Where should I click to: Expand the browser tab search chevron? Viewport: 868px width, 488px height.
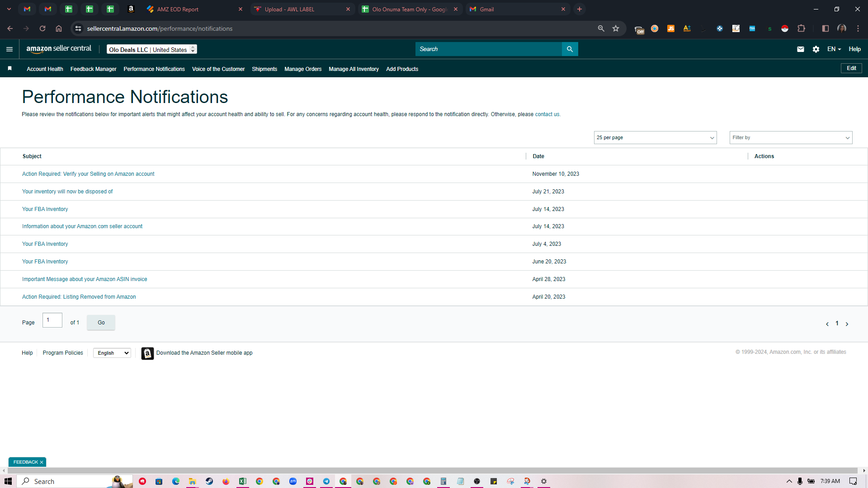point(9,9)
